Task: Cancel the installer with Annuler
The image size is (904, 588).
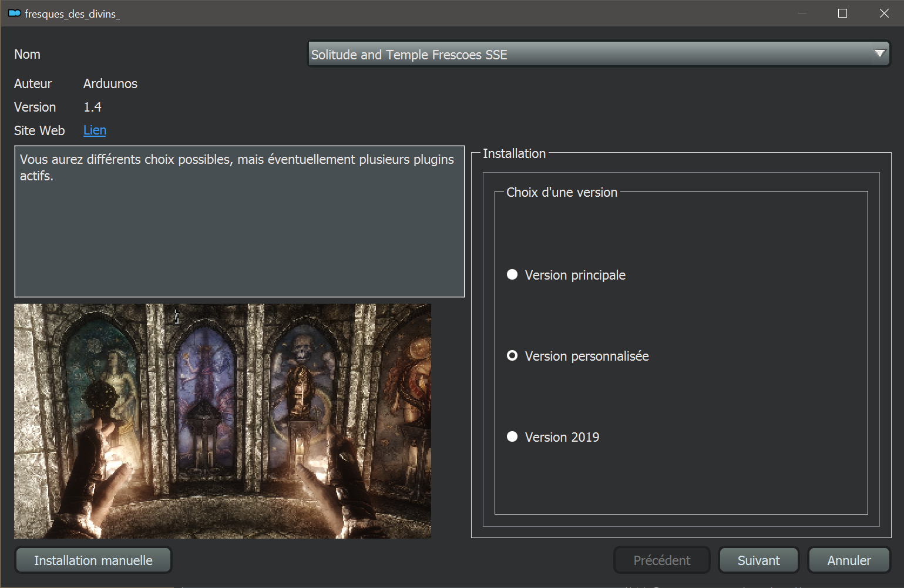Action: click(849, 560)
